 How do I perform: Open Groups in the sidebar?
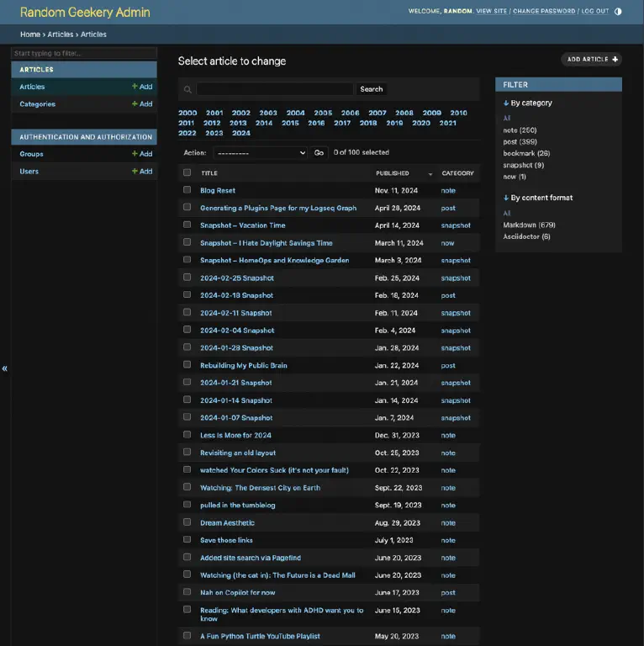(31, 154)
